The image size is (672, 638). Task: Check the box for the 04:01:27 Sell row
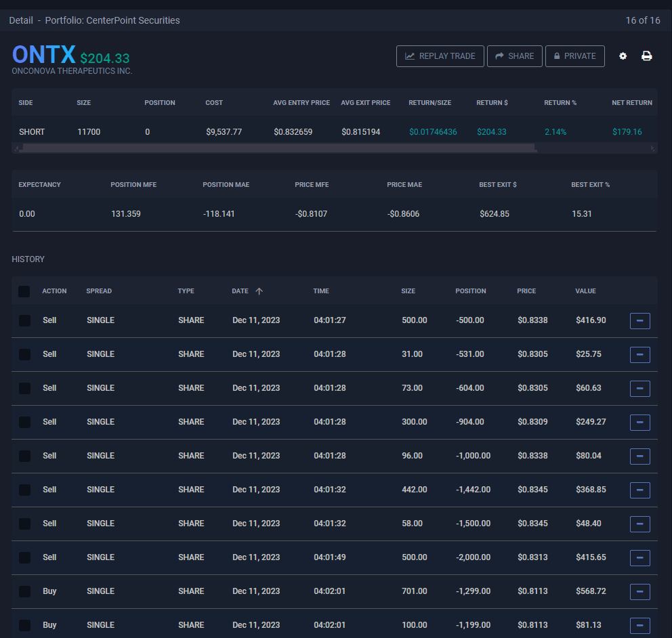[x=24, y=320]
